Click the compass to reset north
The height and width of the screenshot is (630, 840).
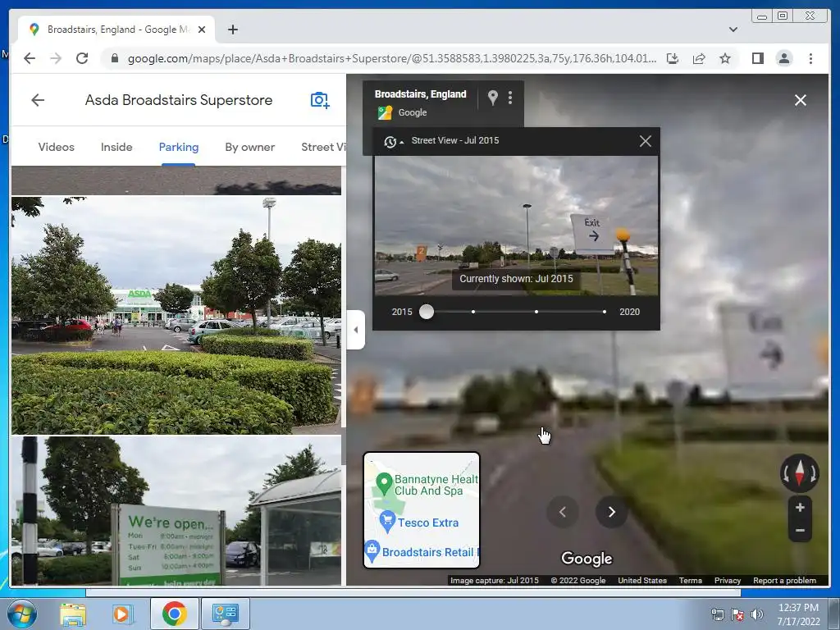tap(799, 473)
